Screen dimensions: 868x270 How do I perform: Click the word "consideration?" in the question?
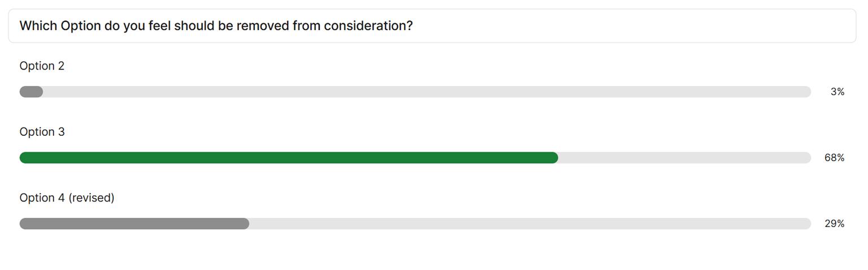tap(368, 26)
